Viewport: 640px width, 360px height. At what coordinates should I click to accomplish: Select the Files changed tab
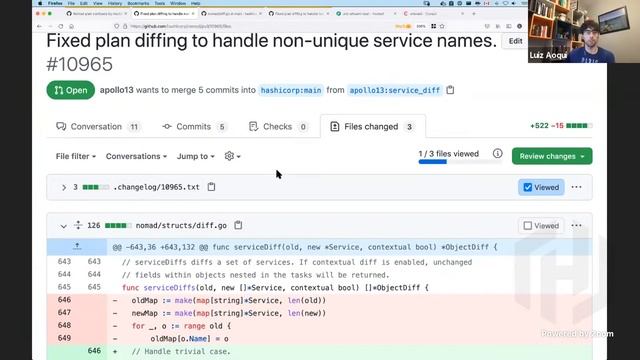[373, 127]
